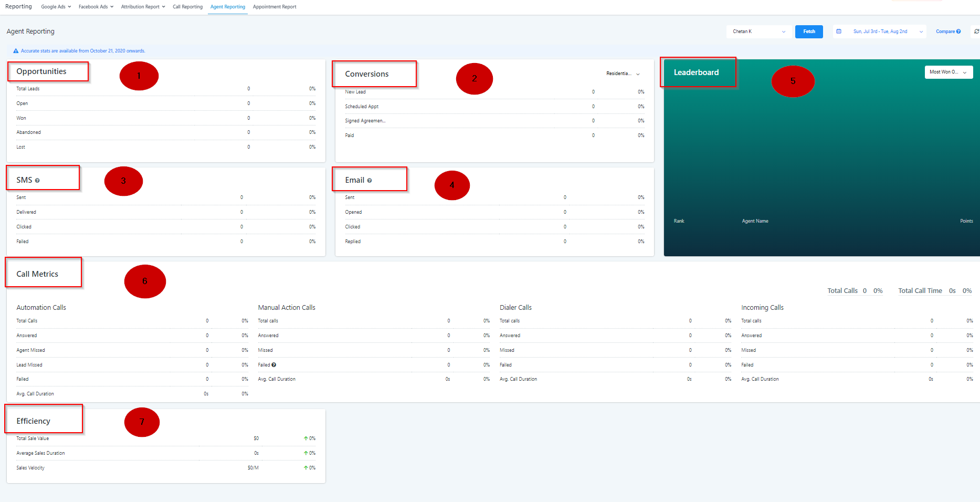Click the warning triangle icon in stats notice
This screenshot has width=980, height=502.
pyautogui.click(x=16, y=51)
